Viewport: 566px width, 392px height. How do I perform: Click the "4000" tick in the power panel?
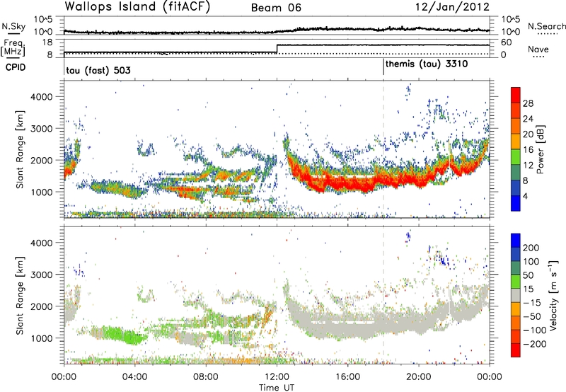(41, 97)
